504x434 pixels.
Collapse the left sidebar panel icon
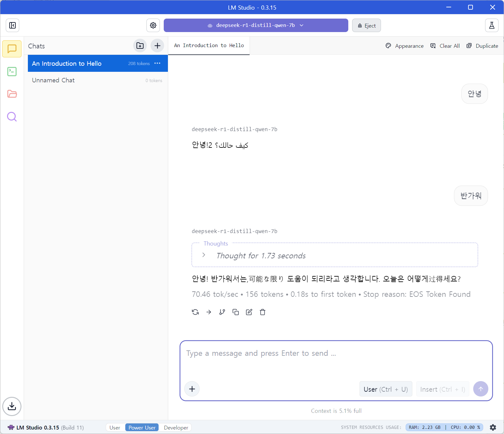pyautogui.click(x=12, y=25)
